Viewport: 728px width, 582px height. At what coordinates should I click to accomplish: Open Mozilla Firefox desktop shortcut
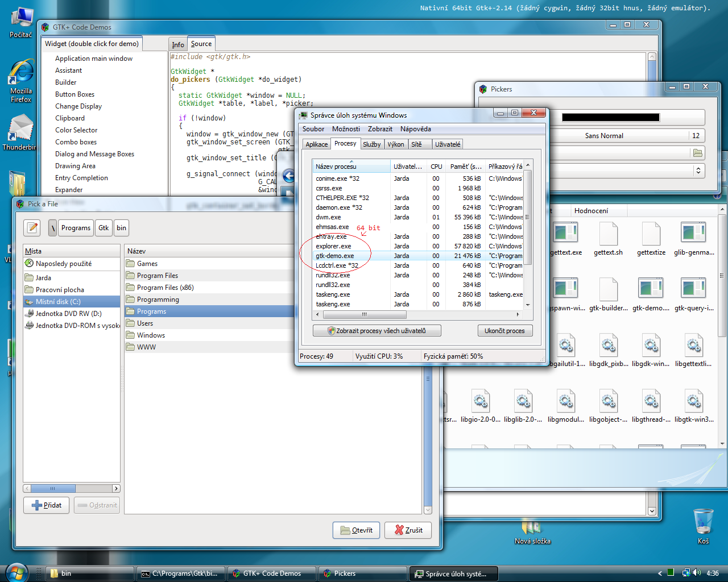click(x=21, y=81)
